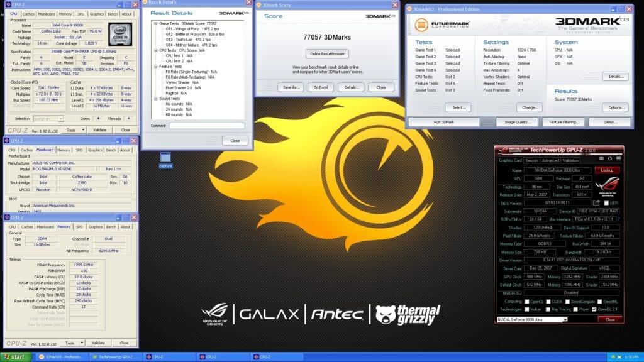Click the Change... button under Settings
The image size is (644, 362).
[x=530, y=107]
